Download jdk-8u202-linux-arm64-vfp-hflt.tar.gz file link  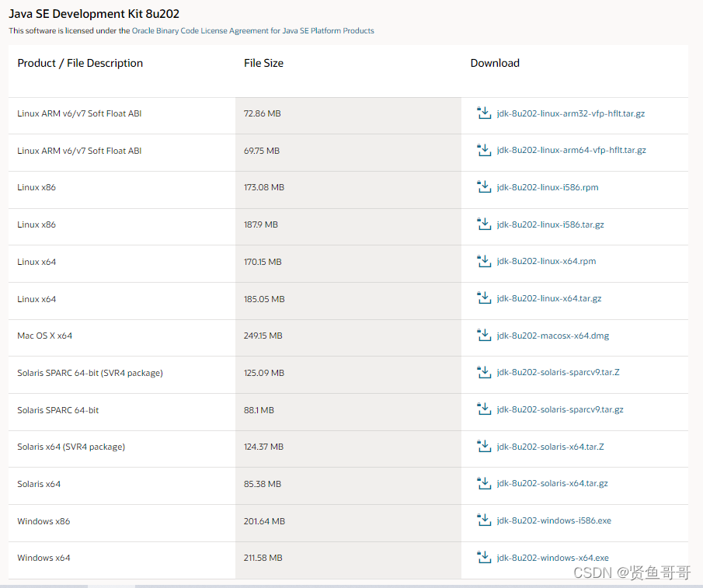coord(571,150)
